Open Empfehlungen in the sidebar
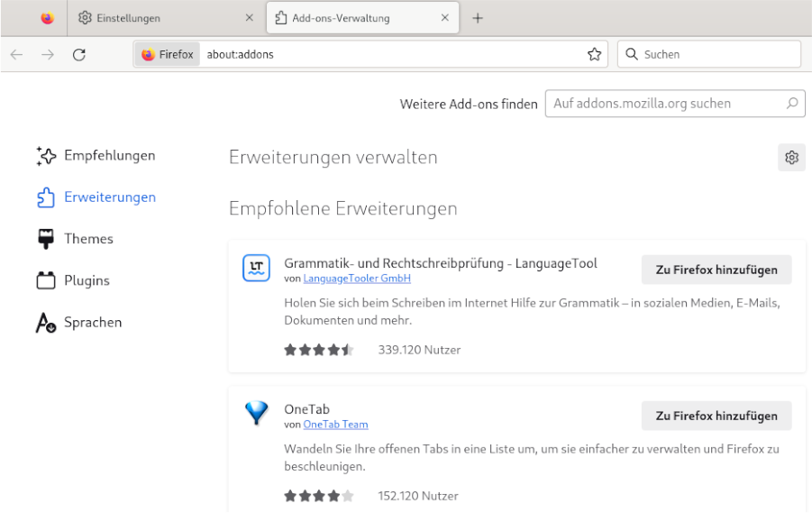 coord(96,155)
